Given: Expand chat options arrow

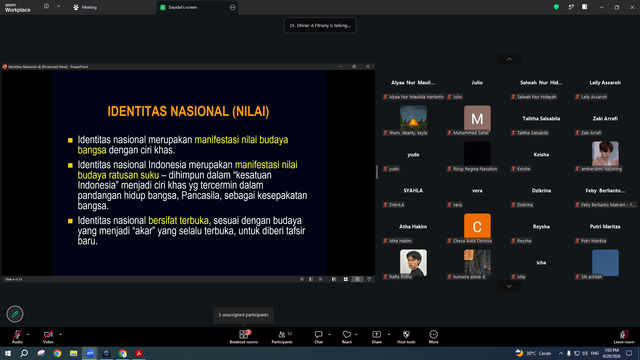Looking at the screenshot, I should [329, 334].
